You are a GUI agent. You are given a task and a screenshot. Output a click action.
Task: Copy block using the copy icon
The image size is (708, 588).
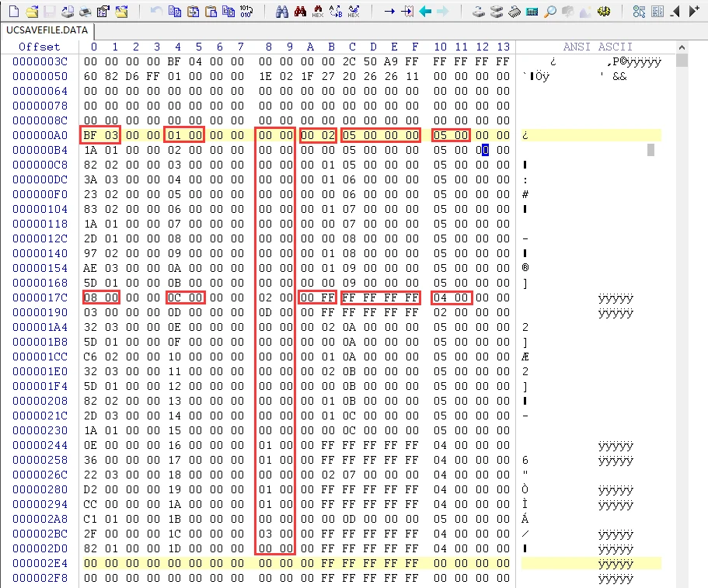point(174,11)
